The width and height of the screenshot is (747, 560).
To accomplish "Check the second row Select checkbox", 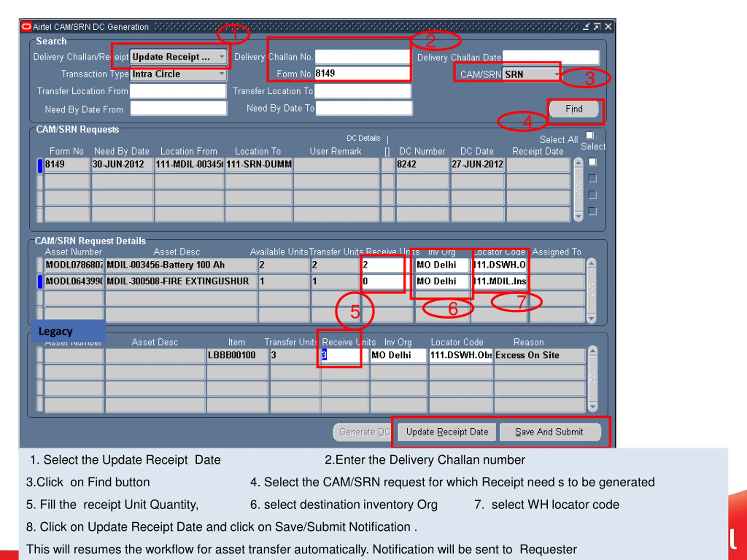I will [x=592, y=178].
